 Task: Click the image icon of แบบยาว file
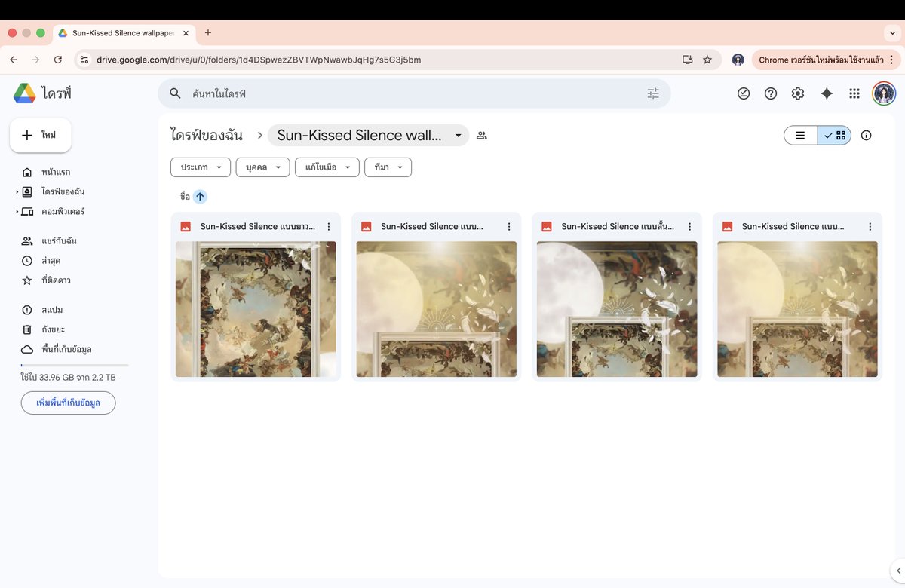[x=186, y=226]
